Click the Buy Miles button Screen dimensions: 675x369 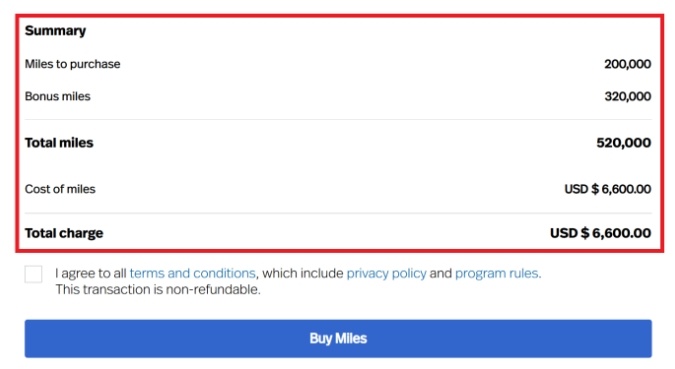[x=338, y=338]
